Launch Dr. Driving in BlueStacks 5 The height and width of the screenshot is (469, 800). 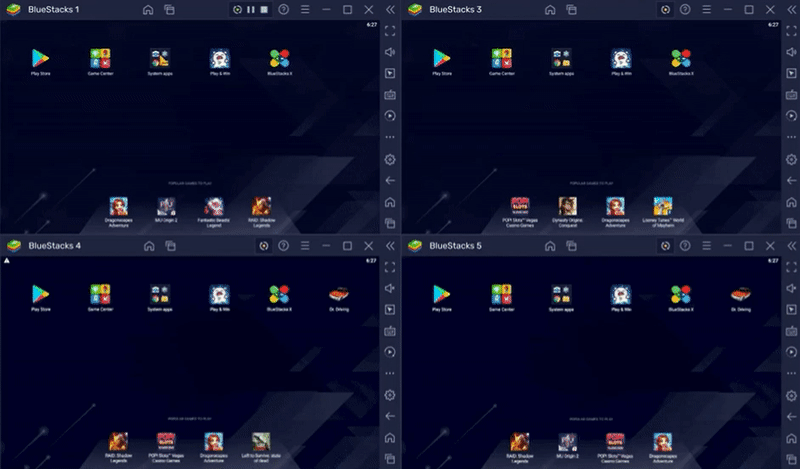click(x=740, y=294)
